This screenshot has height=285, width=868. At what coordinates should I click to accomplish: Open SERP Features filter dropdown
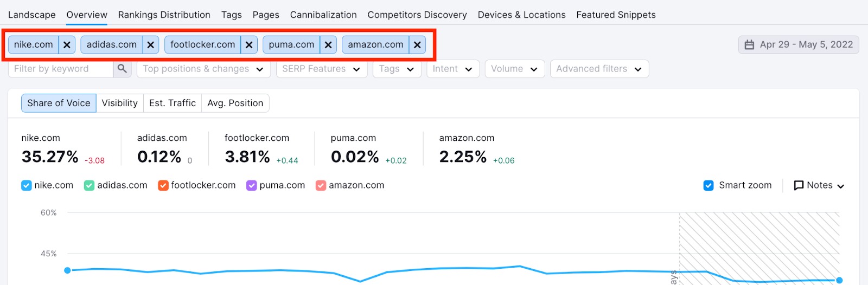tap(322, 69)
